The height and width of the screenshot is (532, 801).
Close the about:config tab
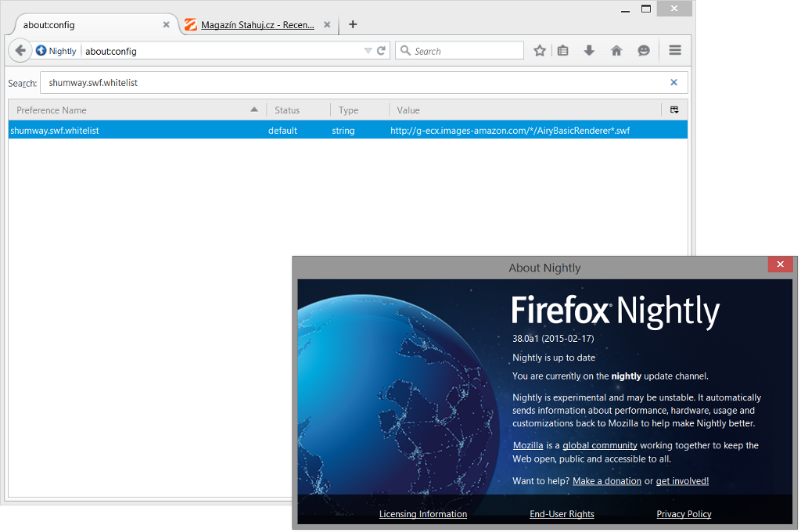[x=166, y=24]
